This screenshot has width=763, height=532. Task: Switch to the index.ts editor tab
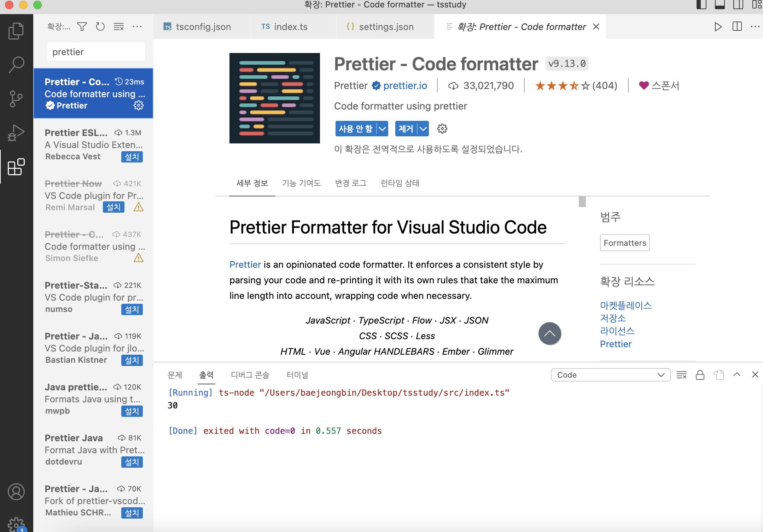(x=290, y=27)
